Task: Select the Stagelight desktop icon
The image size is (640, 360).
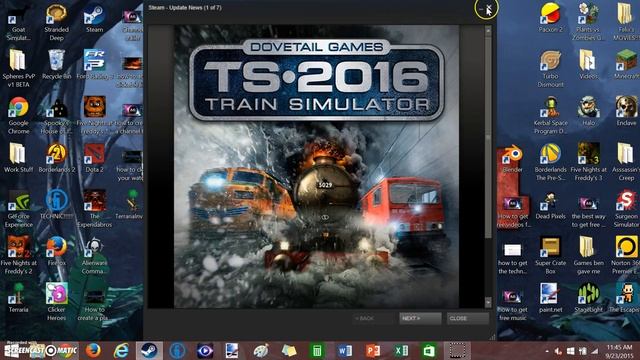Action: point(588,298)
